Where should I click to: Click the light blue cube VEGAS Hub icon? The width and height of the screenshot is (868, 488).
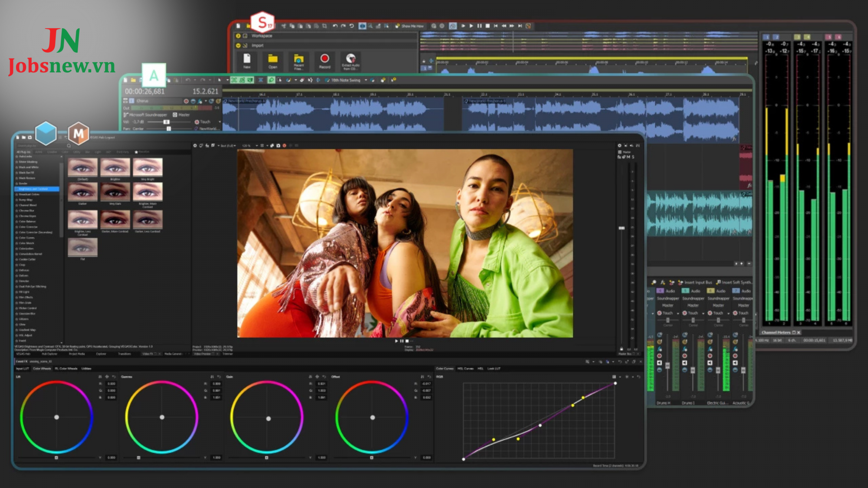click(46, 133)
